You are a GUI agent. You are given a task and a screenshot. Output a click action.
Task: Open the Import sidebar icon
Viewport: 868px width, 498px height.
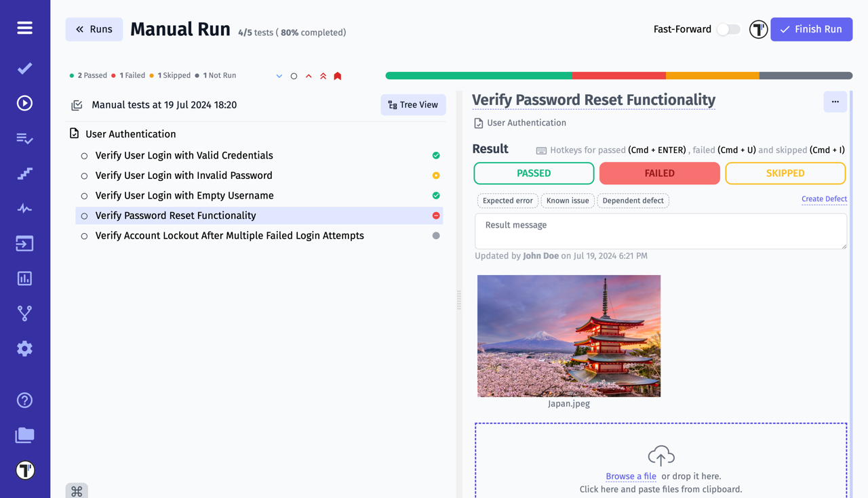[x=24, y=243]
